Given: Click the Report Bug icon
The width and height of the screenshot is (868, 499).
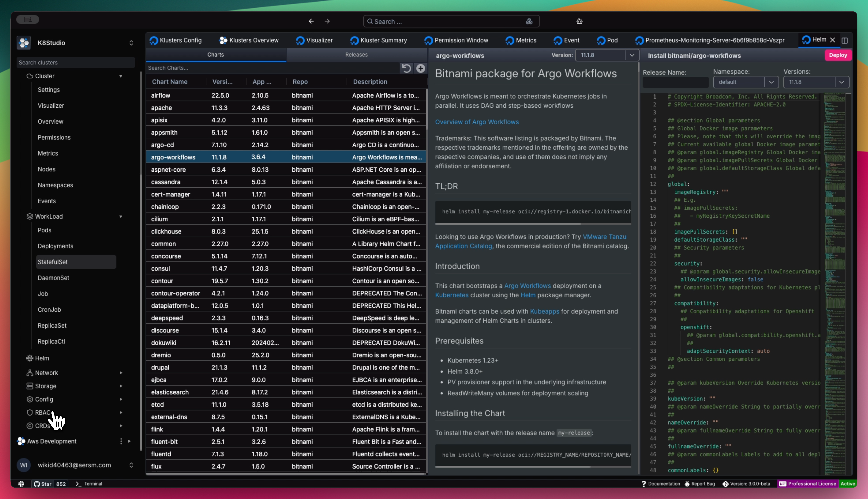Looking at the screenshot, I should [687, 484].
